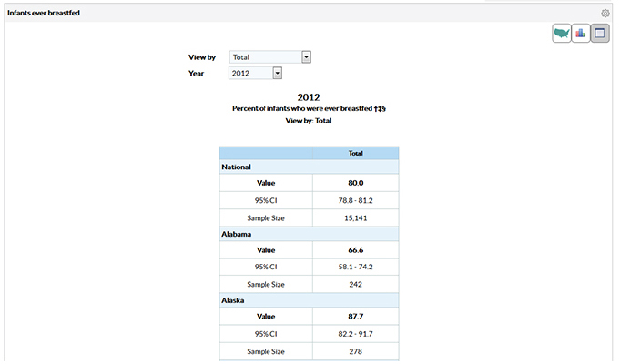Viewport: 620px width, 364px height.
Task: Click the 'Total' View by field
Action: coord(270,57)
